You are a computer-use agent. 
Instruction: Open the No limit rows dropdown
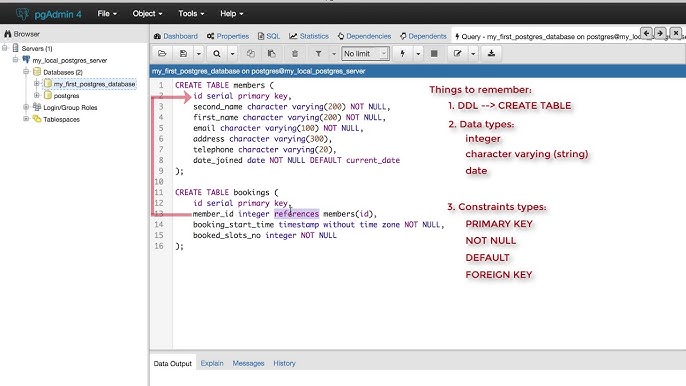click(x=365, y=54)
